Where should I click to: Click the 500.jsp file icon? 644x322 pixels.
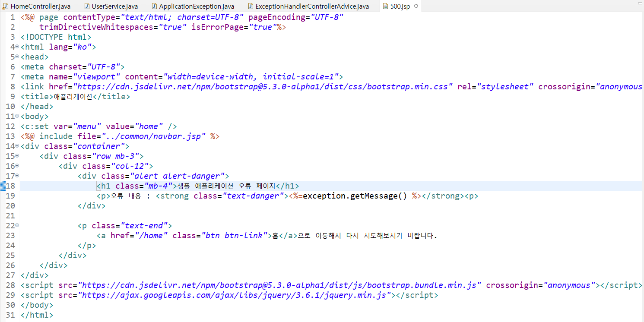click(385, 6)
